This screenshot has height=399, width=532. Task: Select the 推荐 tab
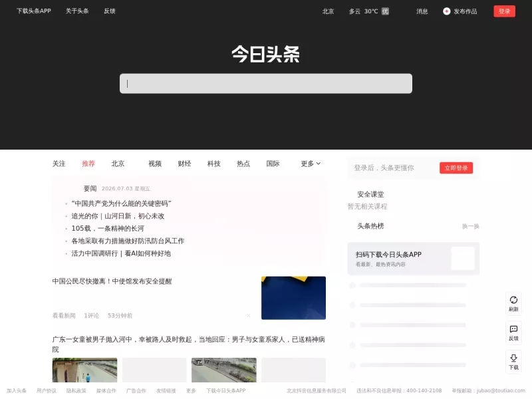(88, 164)
